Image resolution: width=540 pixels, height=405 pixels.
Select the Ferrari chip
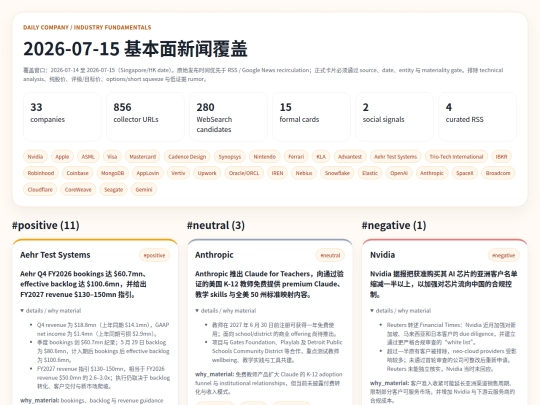pyautogui.click(x=296, y=157)
